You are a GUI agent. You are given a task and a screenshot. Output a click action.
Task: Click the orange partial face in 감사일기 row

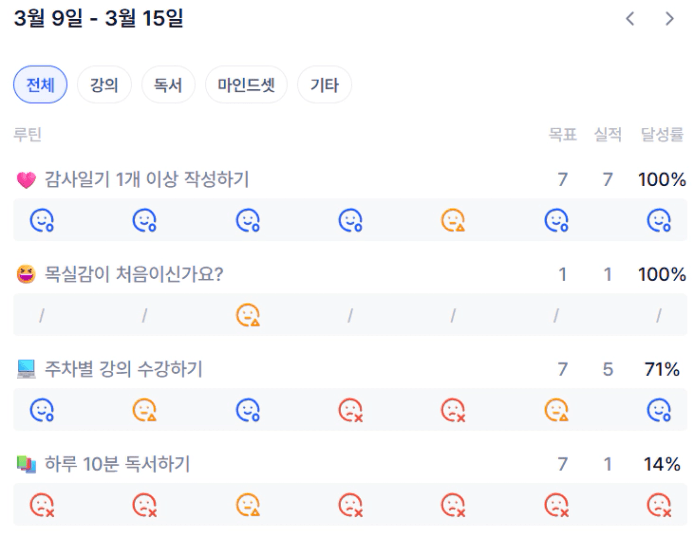point(453,220)
